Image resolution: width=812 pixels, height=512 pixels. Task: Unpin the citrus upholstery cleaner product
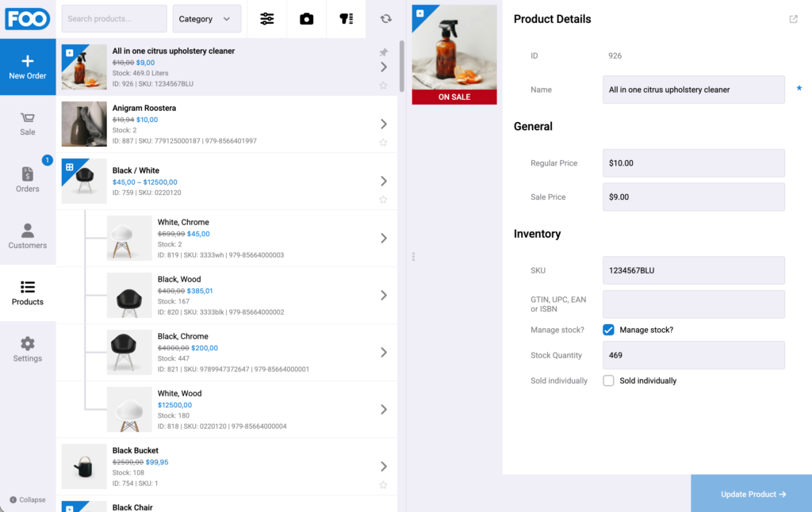pos(384,52)
